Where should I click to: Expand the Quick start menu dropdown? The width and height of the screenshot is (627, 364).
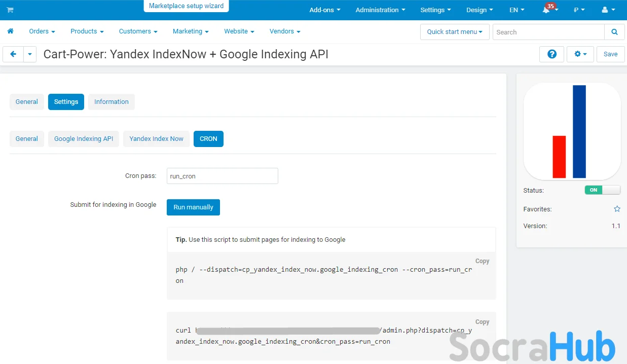coord(454,32)
